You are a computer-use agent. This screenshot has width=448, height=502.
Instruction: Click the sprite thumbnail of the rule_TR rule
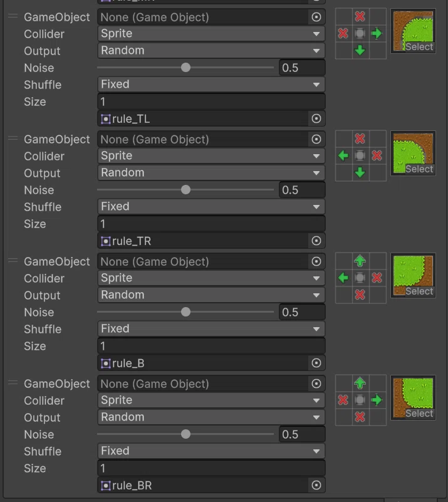tap(413, 153)
